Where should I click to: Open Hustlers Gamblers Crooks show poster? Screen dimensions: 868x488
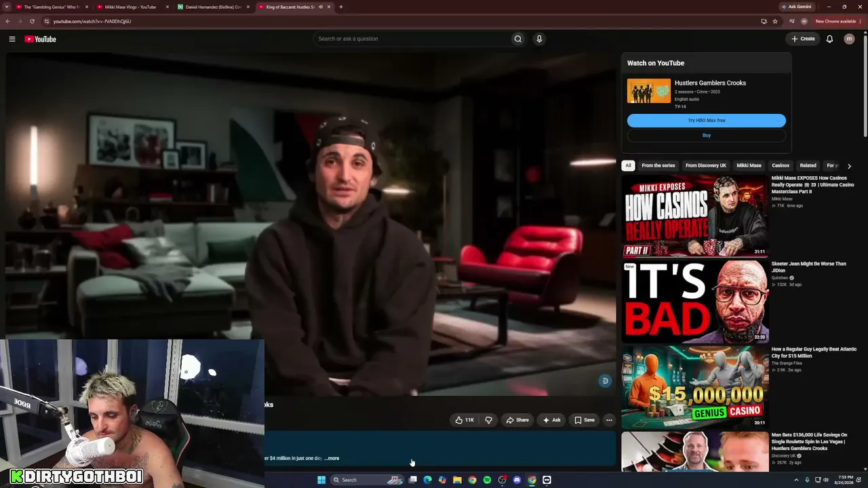tap(649, 91)
